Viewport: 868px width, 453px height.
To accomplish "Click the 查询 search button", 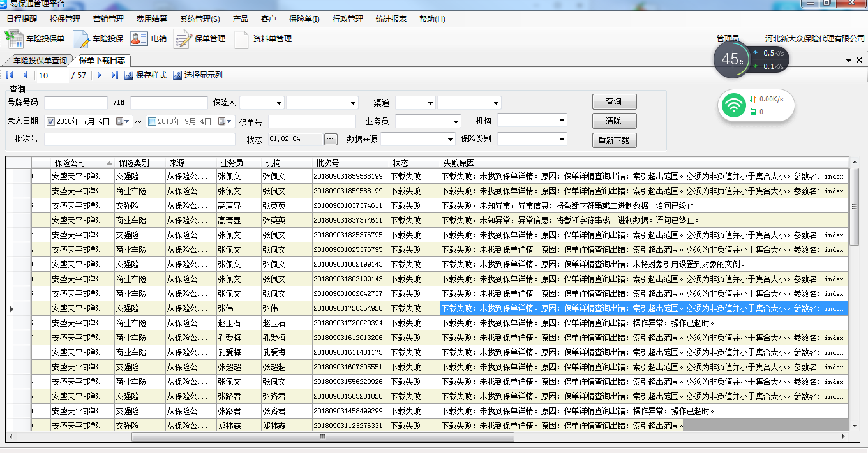I will pos(613,102).
